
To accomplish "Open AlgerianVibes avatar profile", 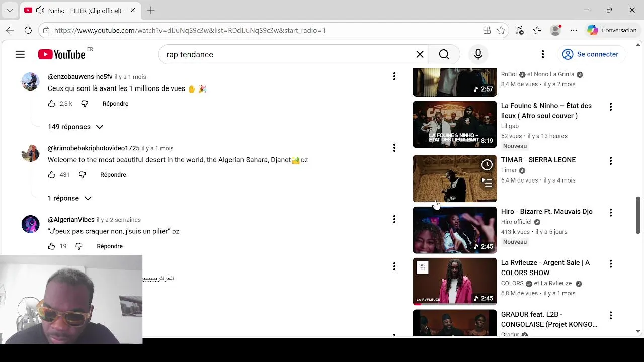I will coord(30,224).
